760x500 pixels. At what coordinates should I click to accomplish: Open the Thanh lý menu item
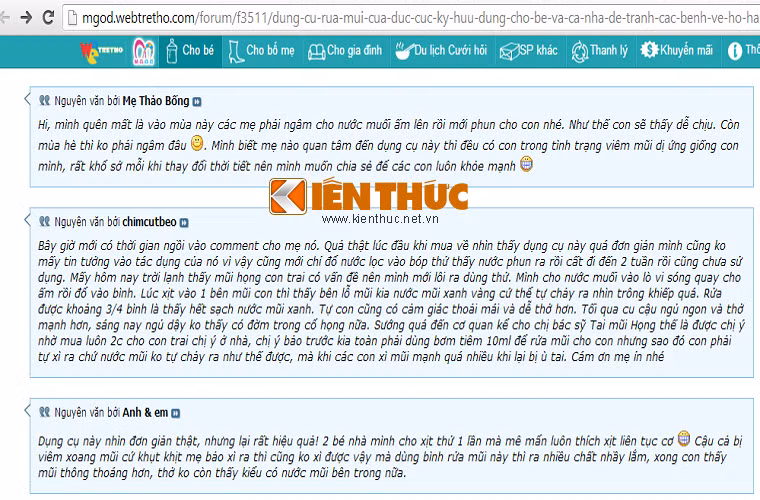click(x=600, y=51)
